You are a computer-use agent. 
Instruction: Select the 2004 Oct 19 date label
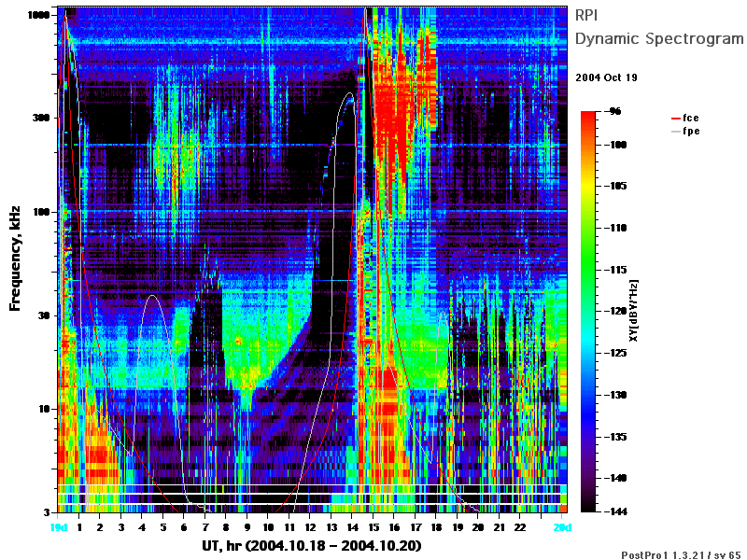(x=606, y=77)
